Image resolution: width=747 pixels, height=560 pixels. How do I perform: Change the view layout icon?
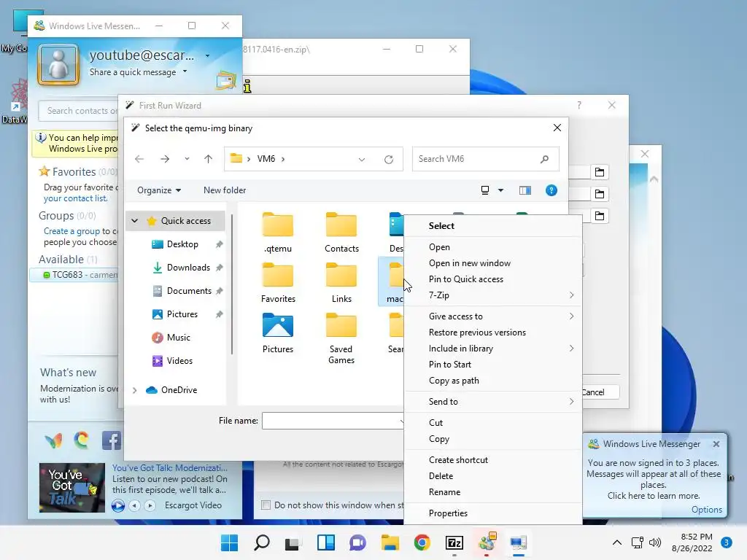click(485, 190)
